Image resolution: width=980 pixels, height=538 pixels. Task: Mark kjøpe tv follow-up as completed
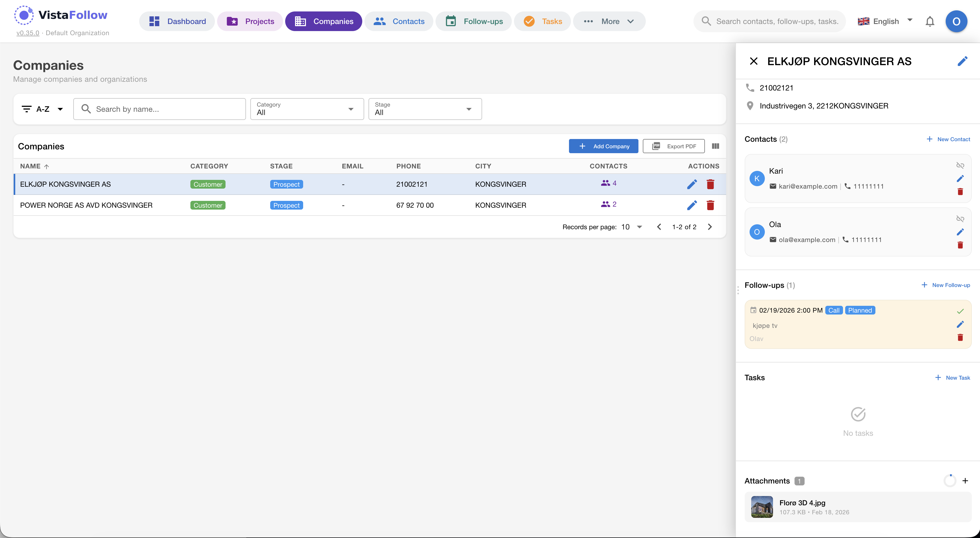coord(960,311)
